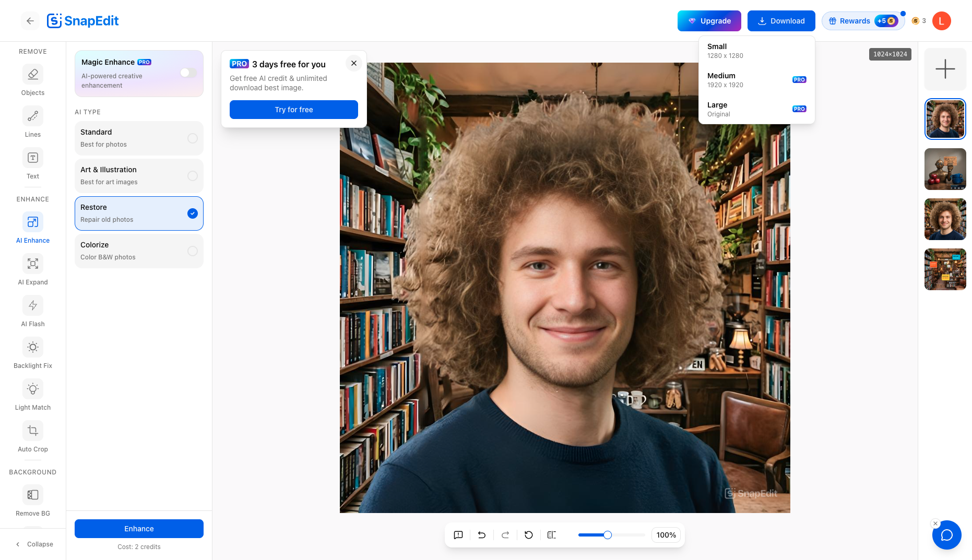Click the reset rotate icon
972x560 pixels.
[x=529, y=535]
